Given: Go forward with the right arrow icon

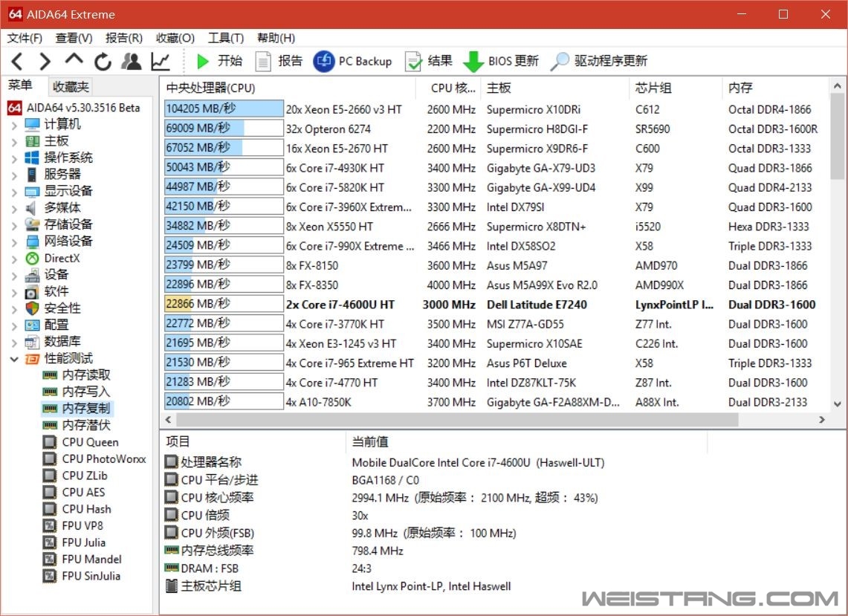Looking at the screenshot, I should tap(45, 61).
